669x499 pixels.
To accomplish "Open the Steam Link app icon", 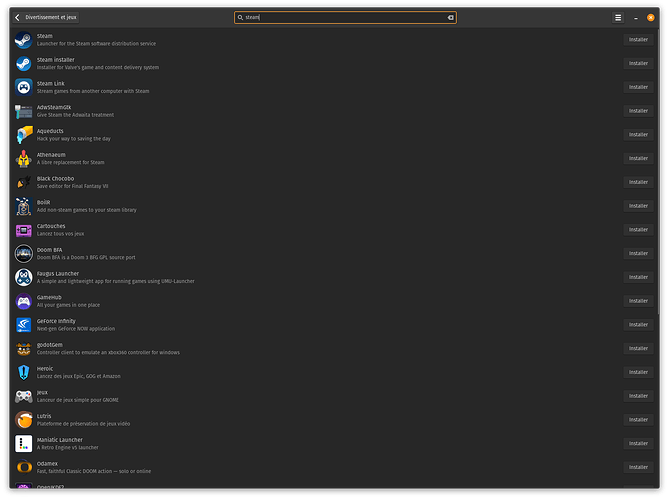I will tap(23, 87).
